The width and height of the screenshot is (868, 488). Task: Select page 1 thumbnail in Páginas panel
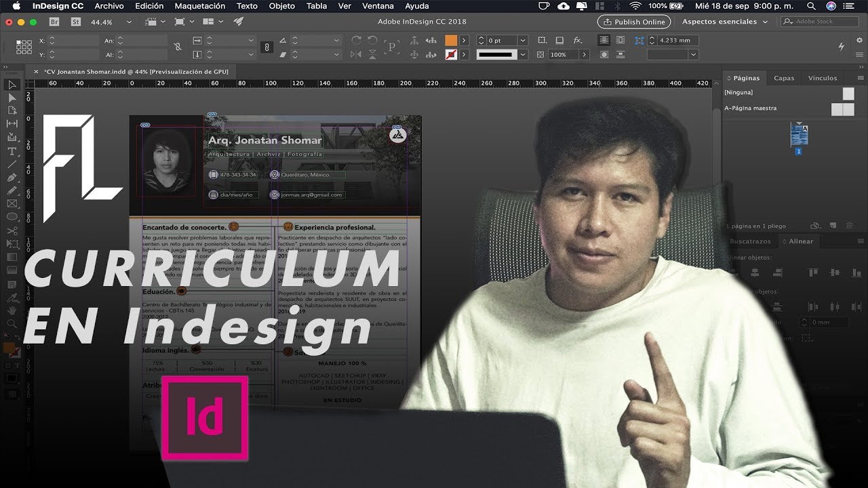799,136
